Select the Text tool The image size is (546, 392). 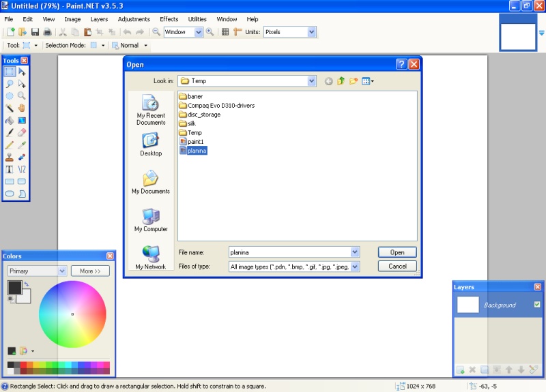[x=10, y=169]
